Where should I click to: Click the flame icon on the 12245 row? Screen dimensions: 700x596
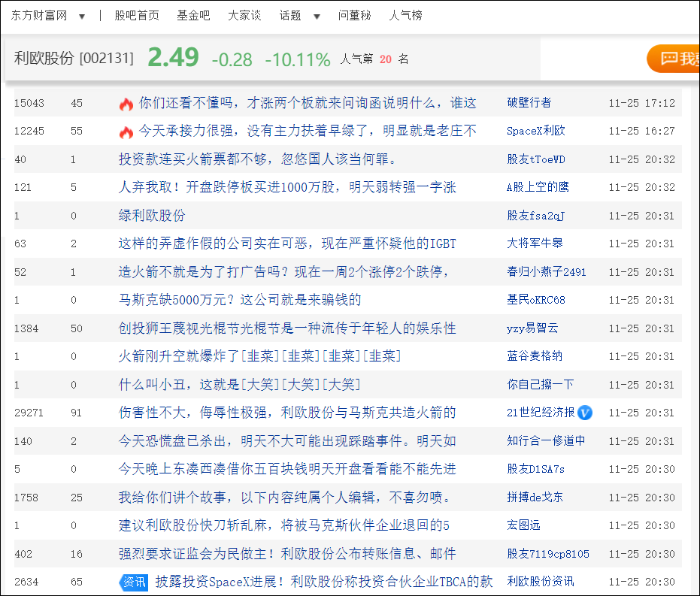tap(126, 132)
